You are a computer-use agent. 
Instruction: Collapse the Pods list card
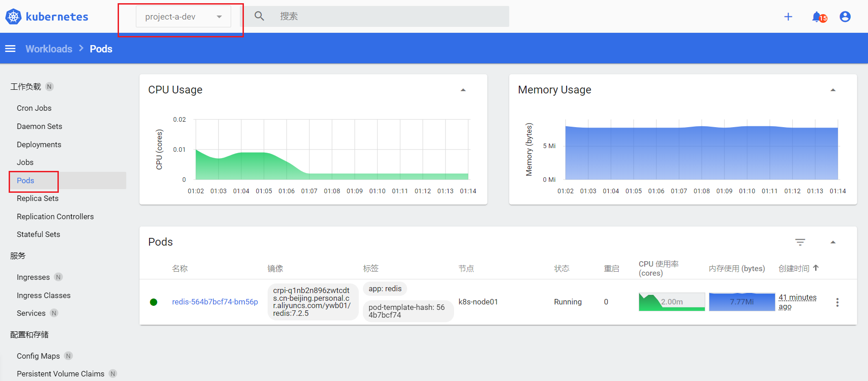tap(833, 242)
